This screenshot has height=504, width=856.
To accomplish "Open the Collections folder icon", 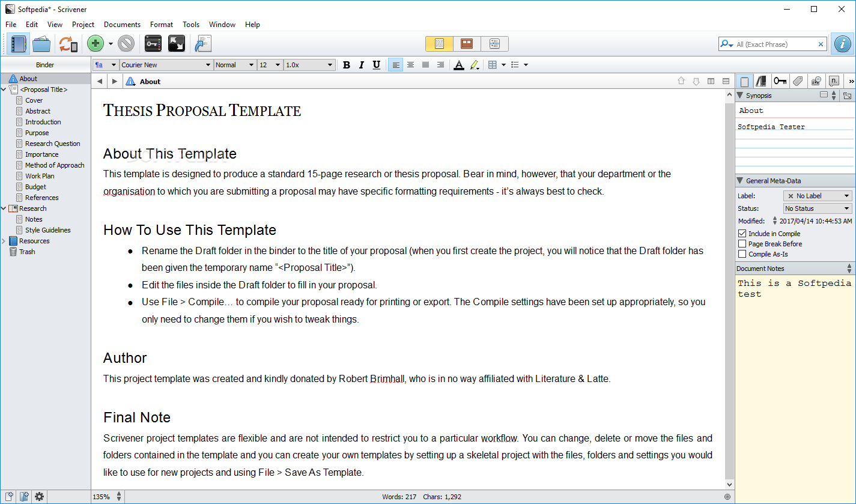I will (41, 44).
